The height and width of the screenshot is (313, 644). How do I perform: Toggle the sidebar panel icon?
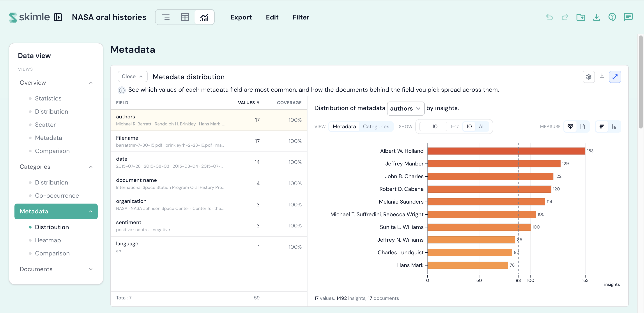pos(58,17)
